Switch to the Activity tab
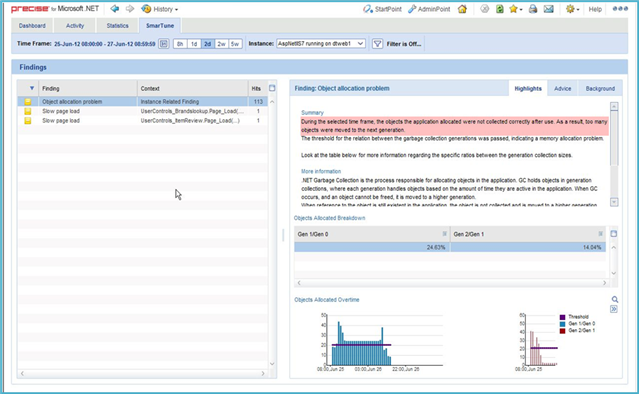The image size is (639, 394). click(x=75, y=26)
